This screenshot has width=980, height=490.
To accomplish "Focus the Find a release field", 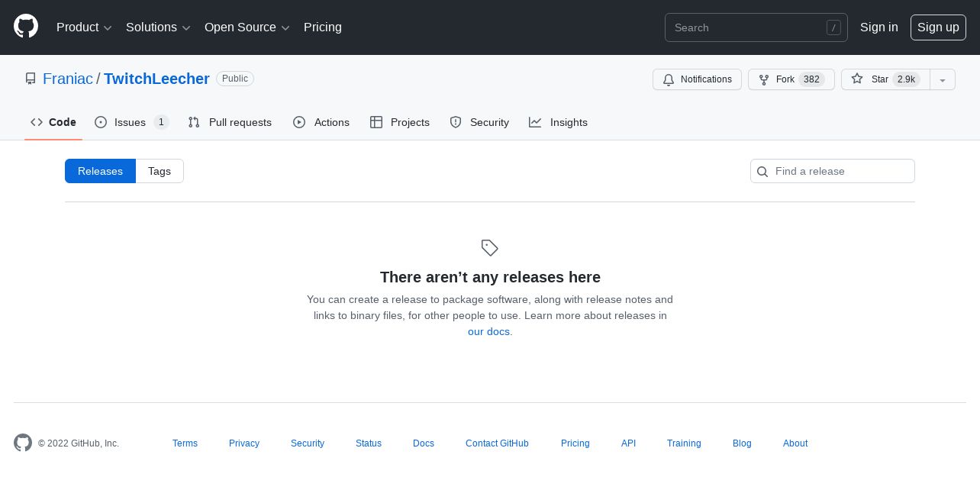I will click(x=840, y=171).
